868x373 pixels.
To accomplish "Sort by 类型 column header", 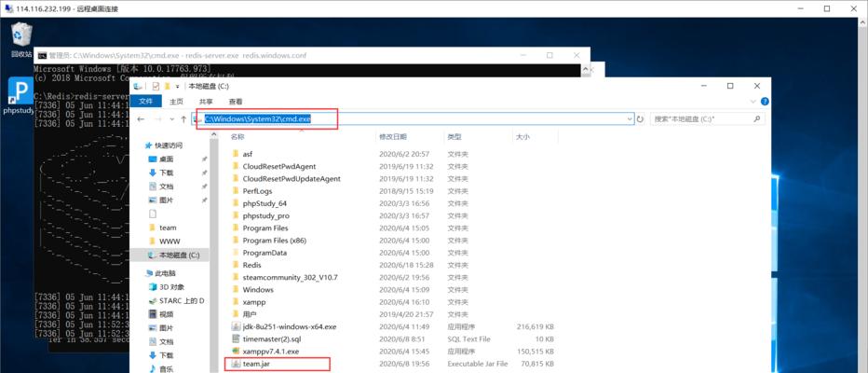I will click(x=454, y=136).
